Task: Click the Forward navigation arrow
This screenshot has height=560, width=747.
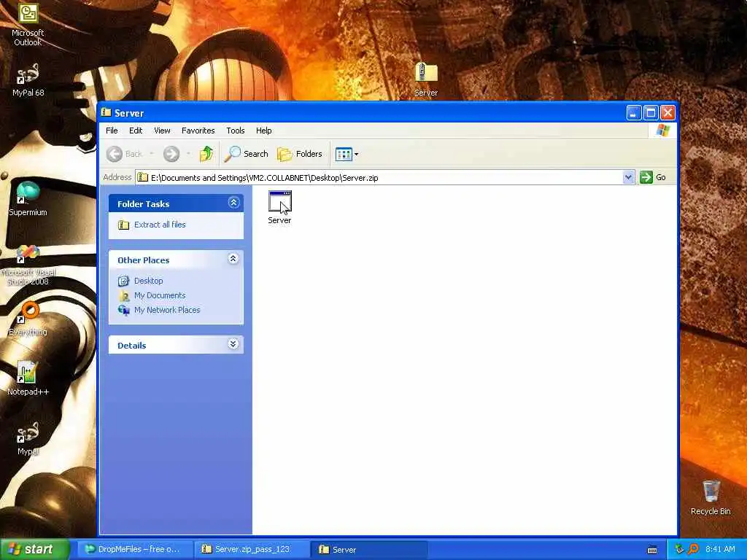Action: tap(171, 154)
